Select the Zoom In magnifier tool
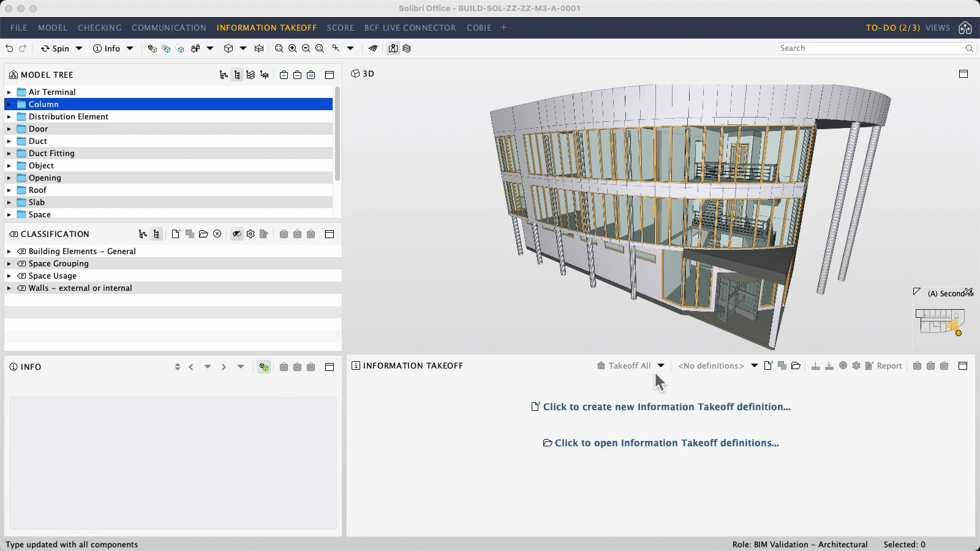Screen dimensions: 980x551 click(293, 48)
